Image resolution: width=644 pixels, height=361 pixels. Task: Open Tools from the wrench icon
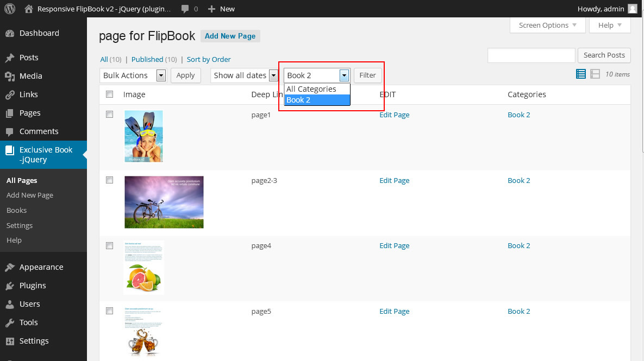pyautogui.click(x=10, y=323)
